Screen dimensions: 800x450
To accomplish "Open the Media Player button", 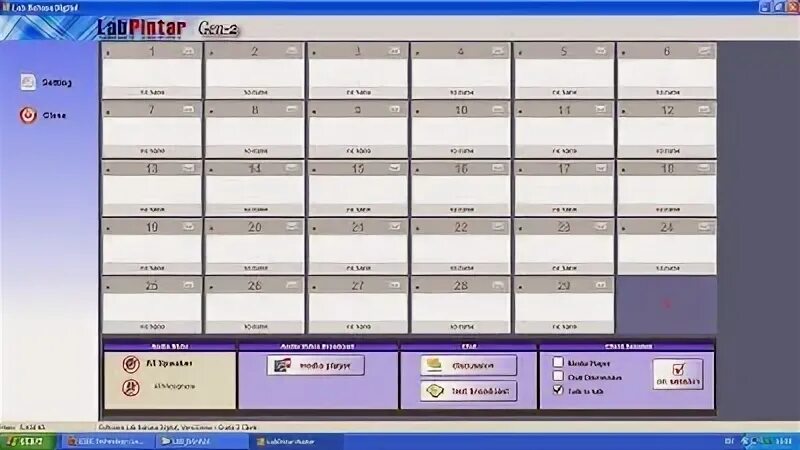I will click(315, 365).
